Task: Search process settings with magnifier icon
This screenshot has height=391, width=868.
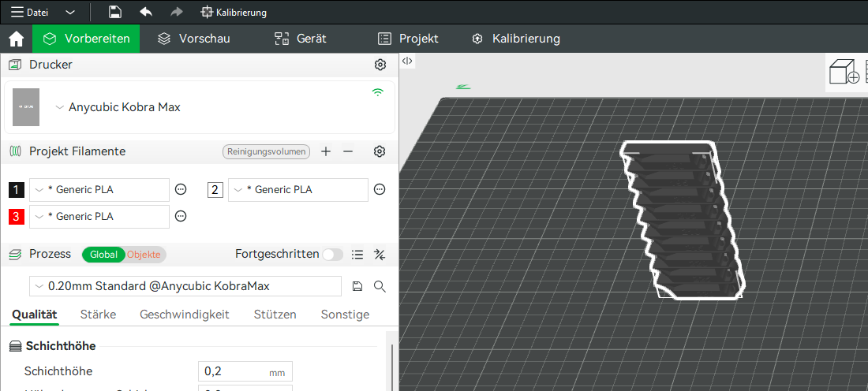Action: click(380, 286)
